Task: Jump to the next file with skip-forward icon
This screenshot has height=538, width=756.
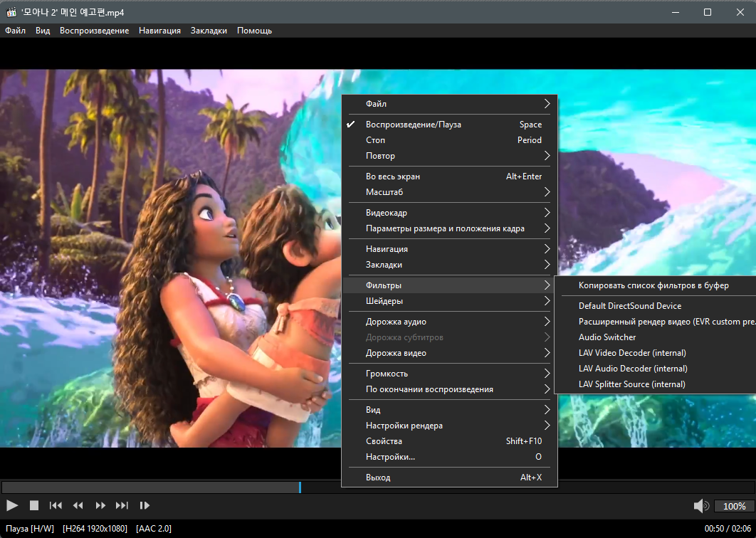Action: tap(122, 505)
